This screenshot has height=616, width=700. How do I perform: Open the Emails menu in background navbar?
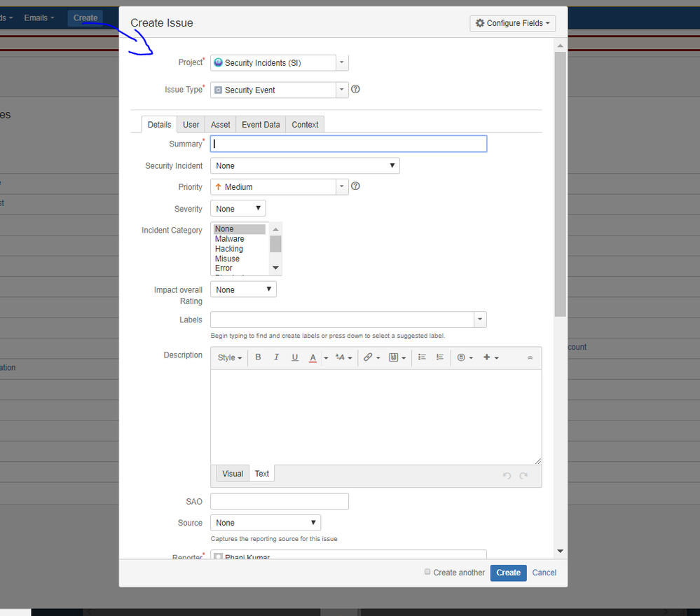click(x=39, y=18)
